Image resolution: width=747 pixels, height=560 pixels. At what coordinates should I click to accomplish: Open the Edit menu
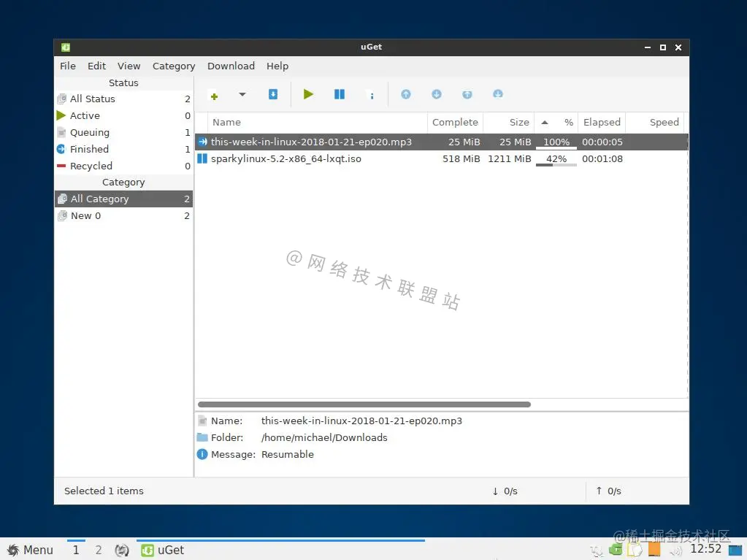[x=96, y=66]
